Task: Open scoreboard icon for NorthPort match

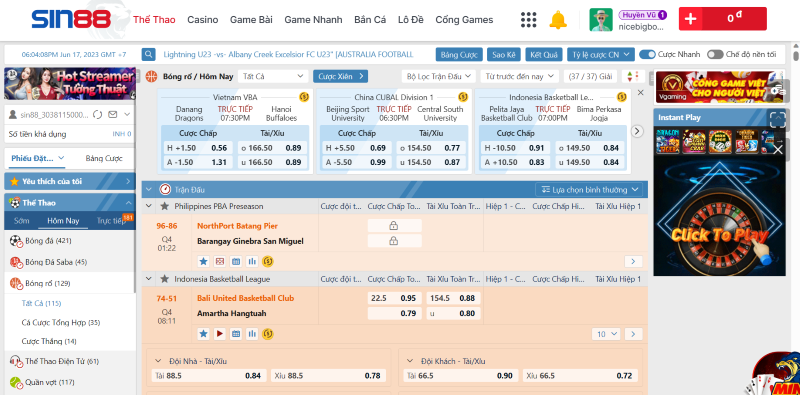Action: click(219, 261)
